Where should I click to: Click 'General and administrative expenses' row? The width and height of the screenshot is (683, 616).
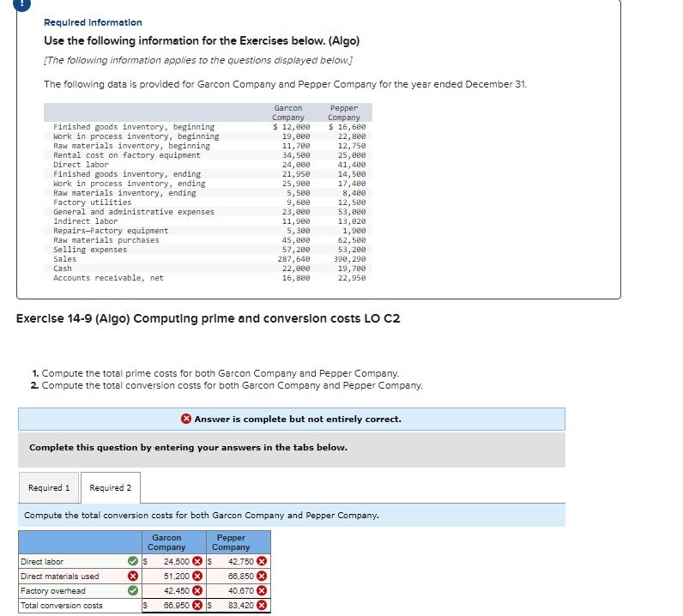coord(209,212)
